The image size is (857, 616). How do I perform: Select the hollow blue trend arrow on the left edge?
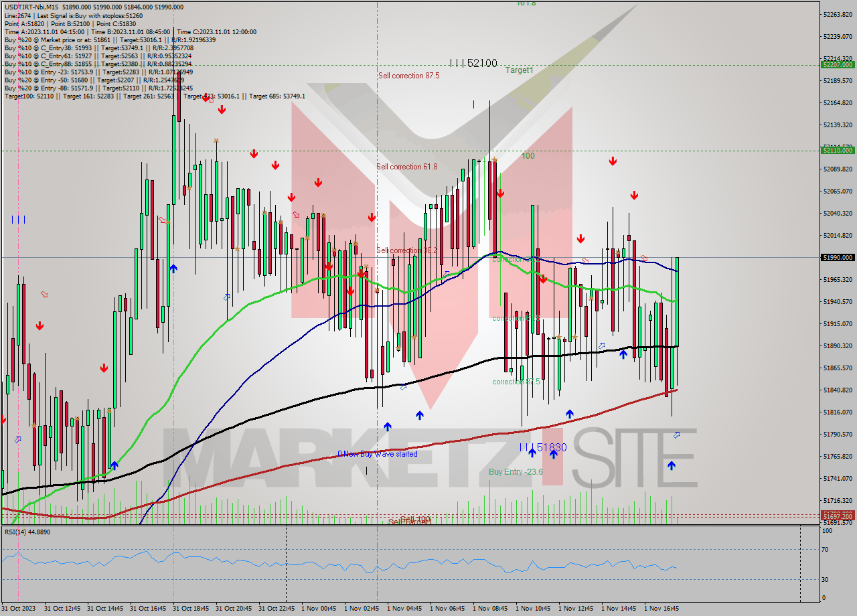(17, 441)
